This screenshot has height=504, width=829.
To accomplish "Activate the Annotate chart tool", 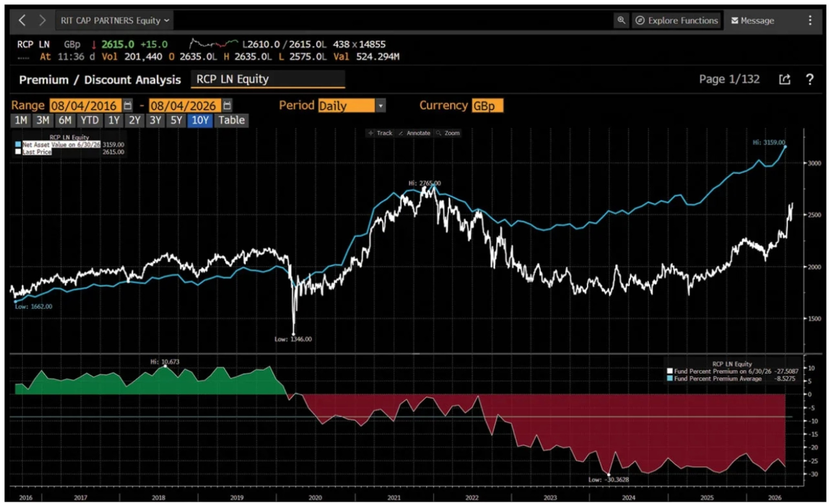I will 414,133.
